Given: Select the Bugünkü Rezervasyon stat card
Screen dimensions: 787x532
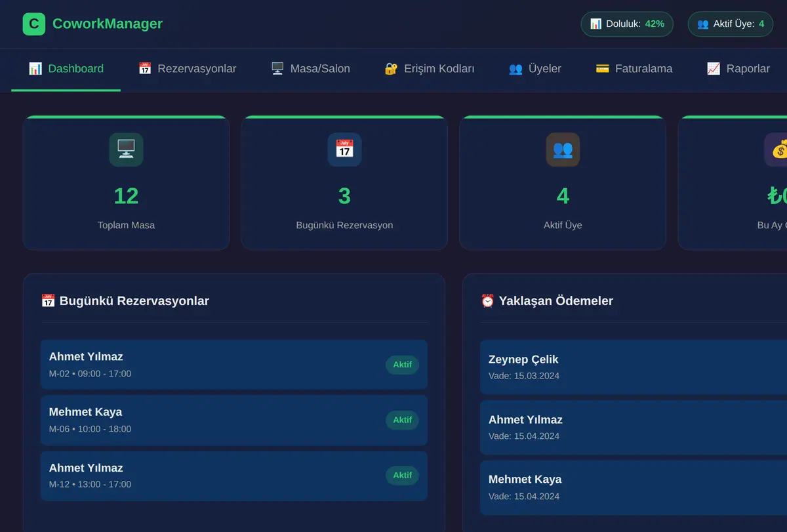Looking at the screenshot, I should pos(344,183).
